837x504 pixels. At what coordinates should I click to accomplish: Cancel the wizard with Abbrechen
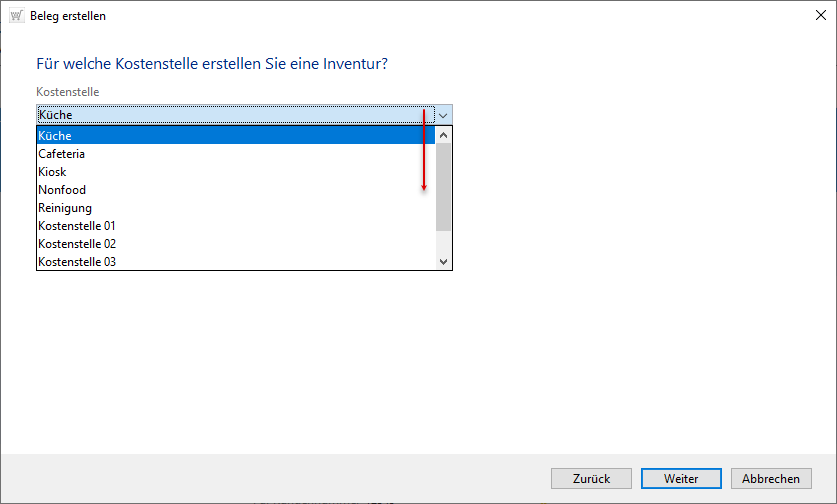click(x=771, y=479)
